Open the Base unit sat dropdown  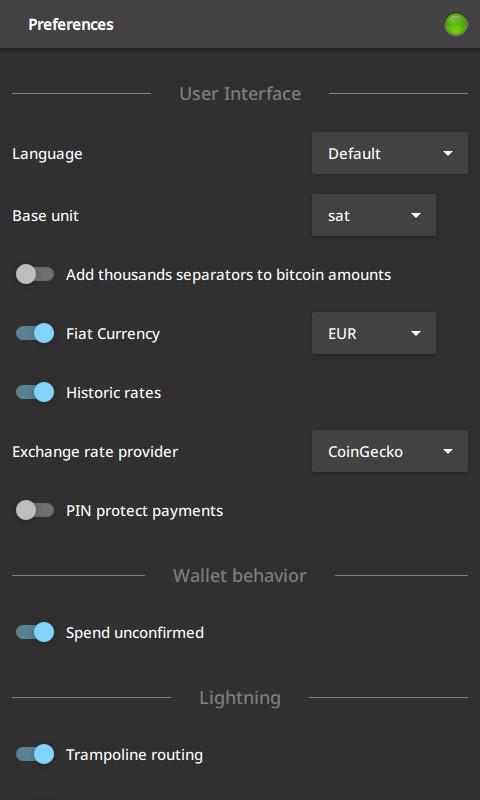[x=374, y=215]
